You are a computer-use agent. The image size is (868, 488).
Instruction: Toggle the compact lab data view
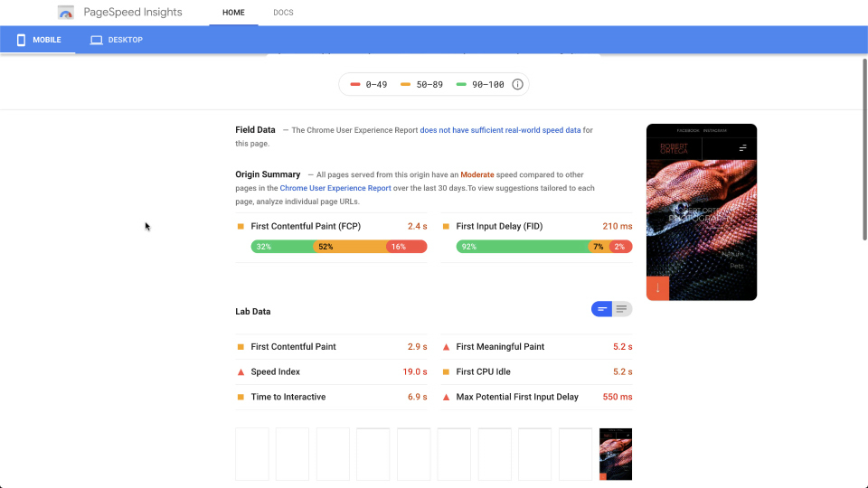point(602,309)
